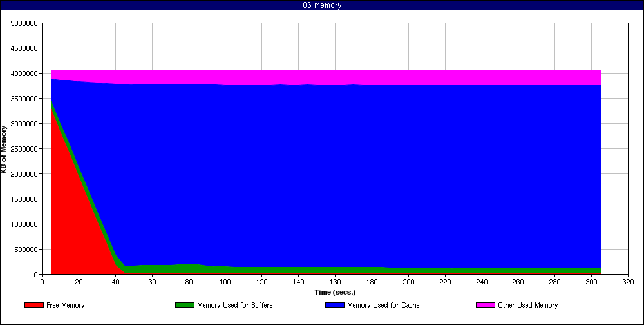Click the 260 tick on time axis
Screen dimensions: 644x325
[x=518, y=282]
